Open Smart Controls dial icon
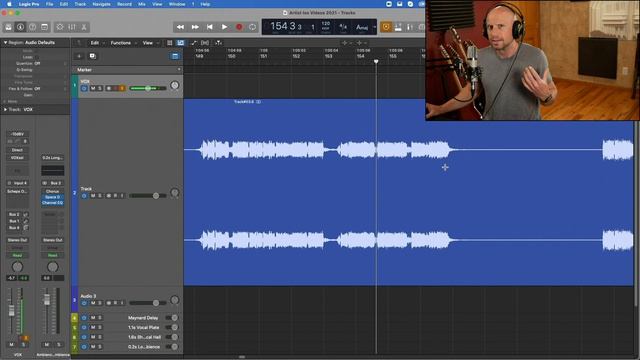This screenshot has height=360, width=640. tap(60, 27)
